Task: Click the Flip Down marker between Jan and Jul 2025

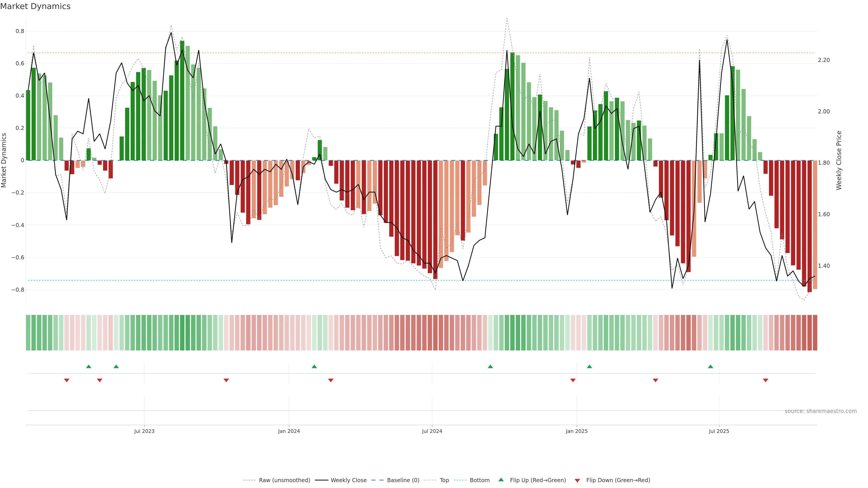Action: tap(655, 380)
